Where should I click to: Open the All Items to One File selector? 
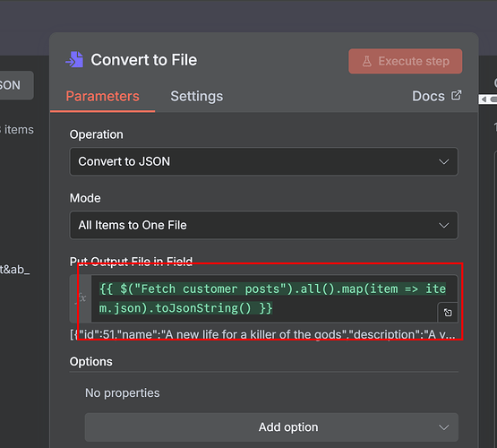coord(263,225)
